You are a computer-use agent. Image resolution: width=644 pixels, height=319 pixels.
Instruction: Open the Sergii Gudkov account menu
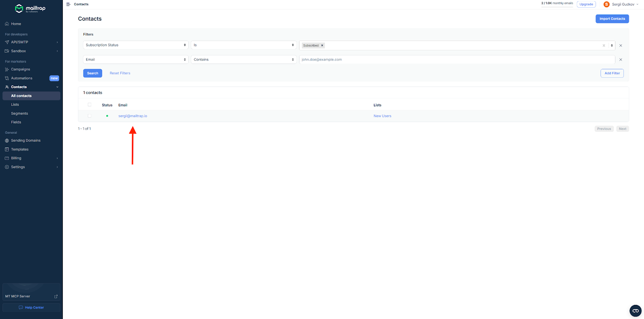click(621, 4)
